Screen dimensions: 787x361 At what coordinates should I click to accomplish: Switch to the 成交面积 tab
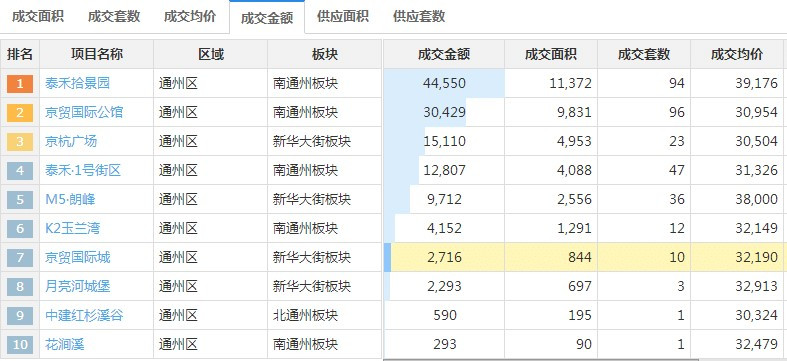tap(38, 17)
